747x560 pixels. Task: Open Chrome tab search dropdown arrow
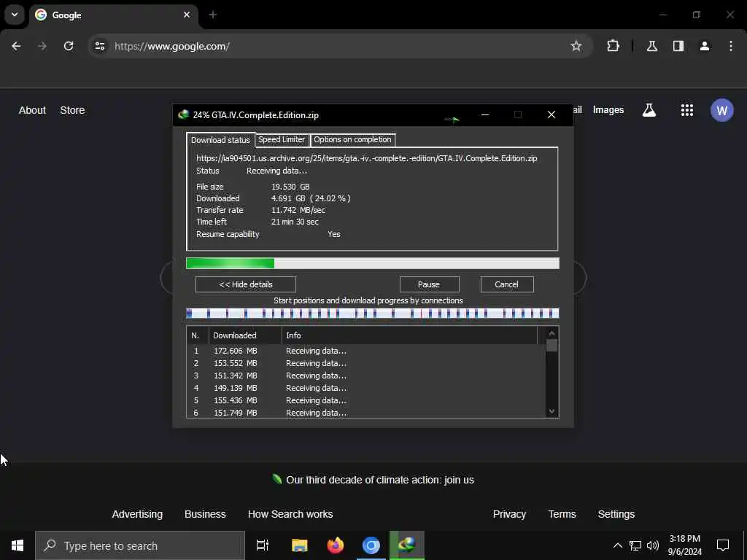coord(15,15)
